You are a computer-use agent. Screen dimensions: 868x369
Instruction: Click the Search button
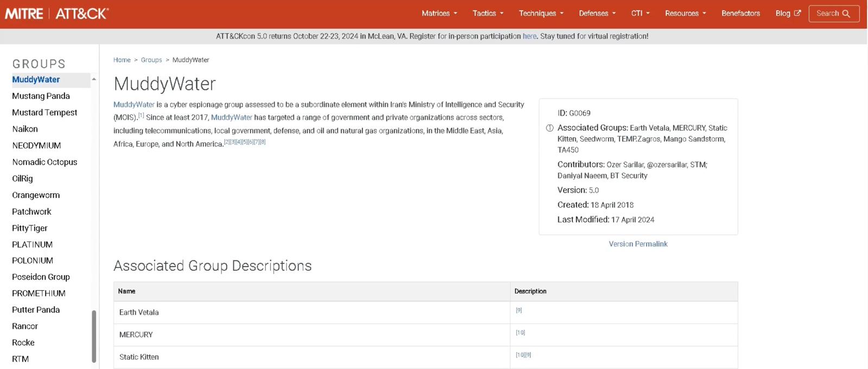click(x=834, y=14)
